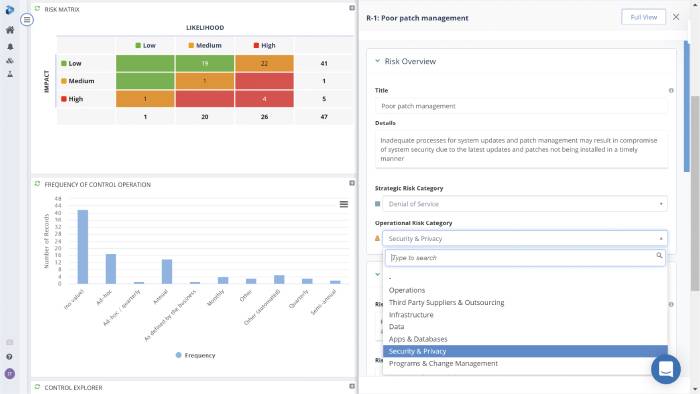This screenshot has width=700, height=394.
Task: Expand the Control Explorer widget
Action: point(352,386)
